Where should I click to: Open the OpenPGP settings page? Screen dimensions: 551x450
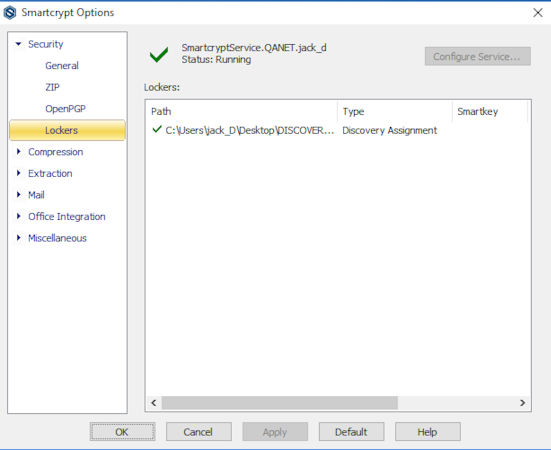tap(65, 109)
